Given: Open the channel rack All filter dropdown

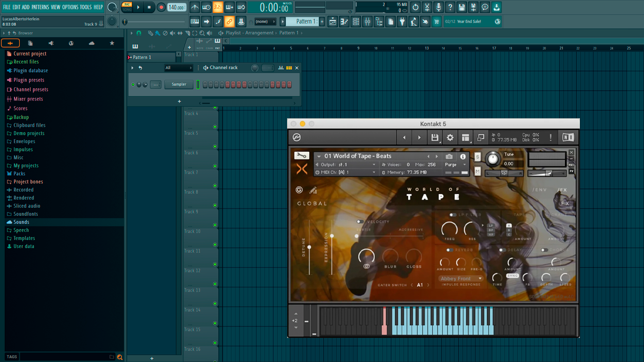Looking at the screenshot, I should click(179, 68).
